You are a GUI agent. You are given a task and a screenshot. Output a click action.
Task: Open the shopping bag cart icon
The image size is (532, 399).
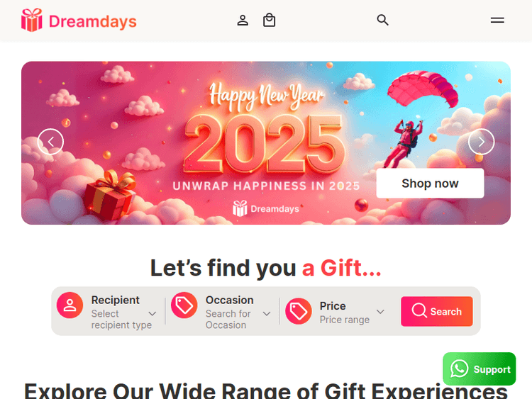(269, 20)
